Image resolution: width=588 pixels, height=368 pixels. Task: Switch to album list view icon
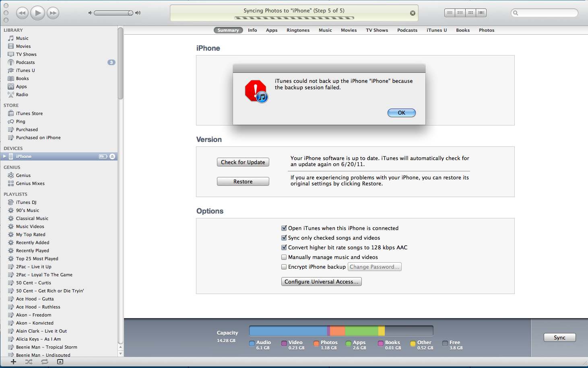(x=460, y=13)
